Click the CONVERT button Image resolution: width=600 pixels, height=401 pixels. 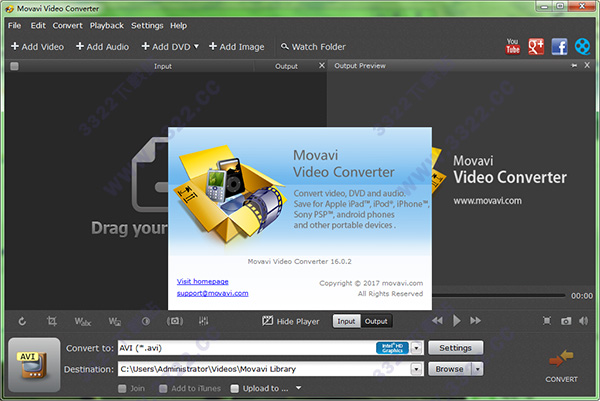(x=561, y=365)
